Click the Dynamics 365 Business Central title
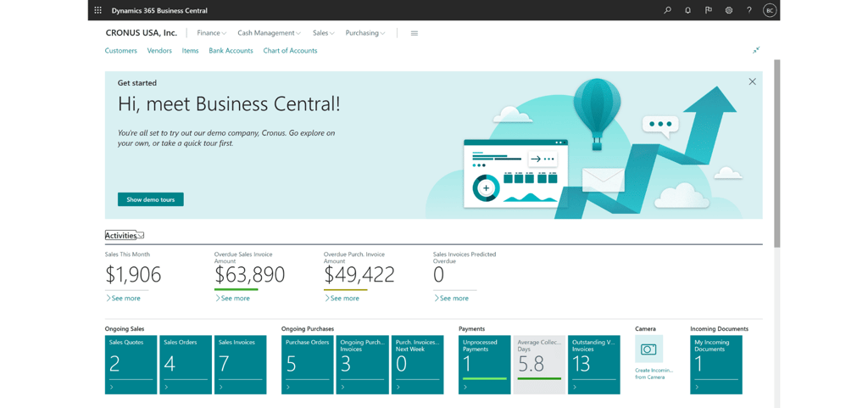The height and width of the screenshot is (408, 868). [x=159, y=10]
